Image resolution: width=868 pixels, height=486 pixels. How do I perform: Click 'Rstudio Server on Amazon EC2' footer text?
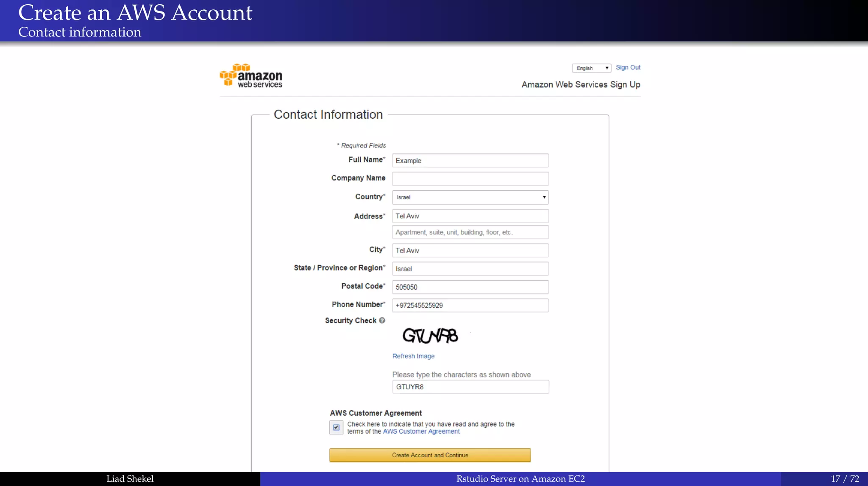pos(520,479)
